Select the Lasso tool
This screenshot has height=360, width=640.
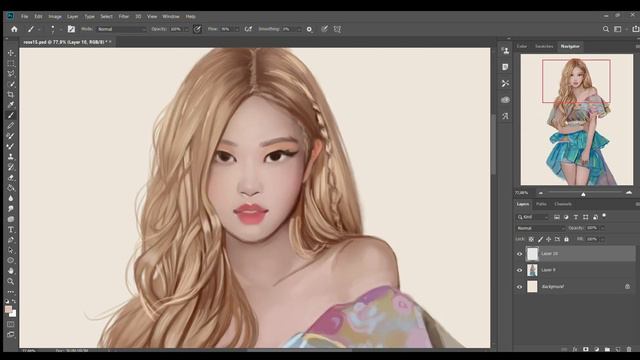point(11,73)
